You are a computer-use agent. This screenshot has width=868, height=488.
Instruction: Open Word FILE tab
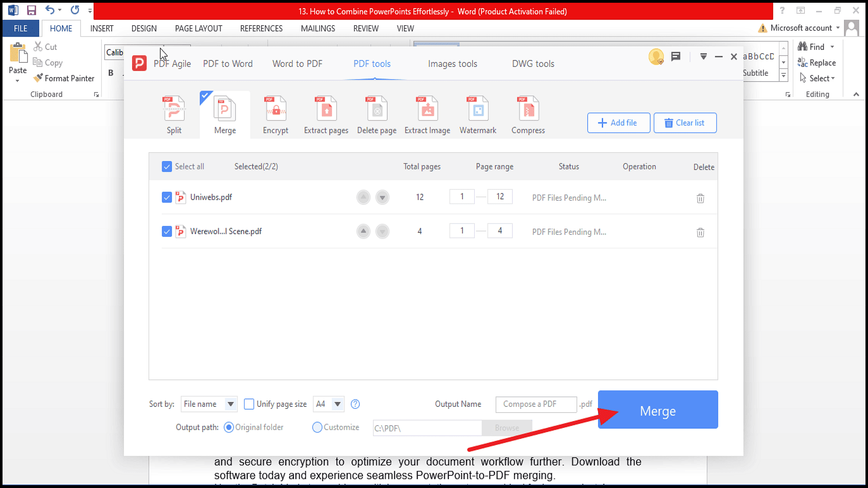pos(21,28)
